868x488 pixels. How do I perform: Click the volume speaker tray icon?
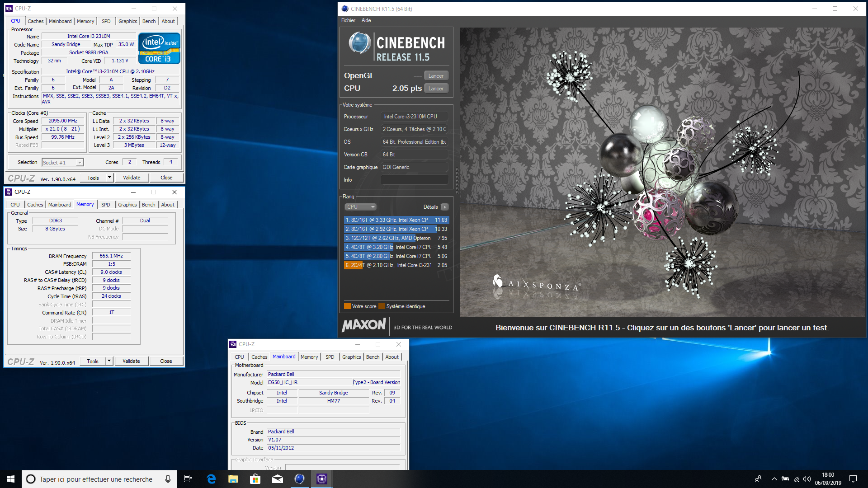807,479
